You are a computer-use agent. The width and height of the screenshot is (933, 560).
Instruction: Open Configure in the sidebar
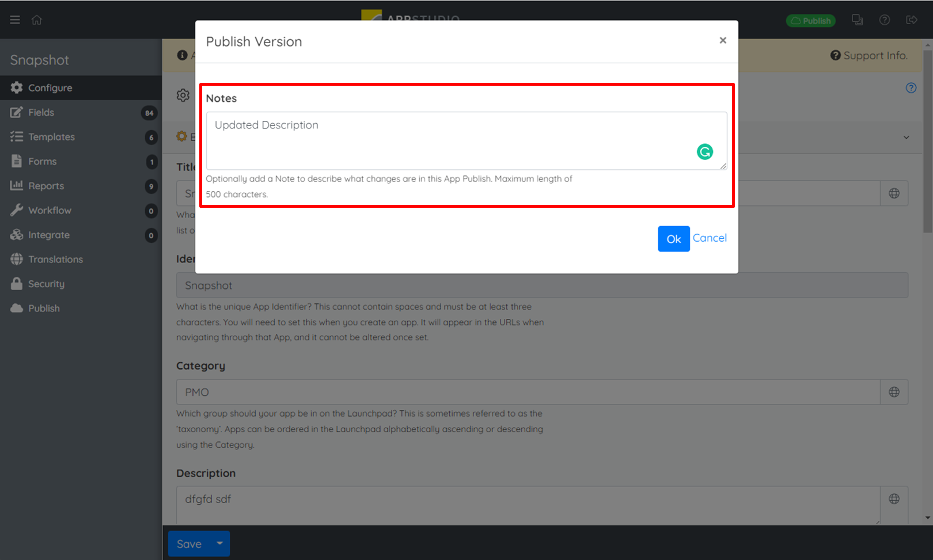point(81,88)
